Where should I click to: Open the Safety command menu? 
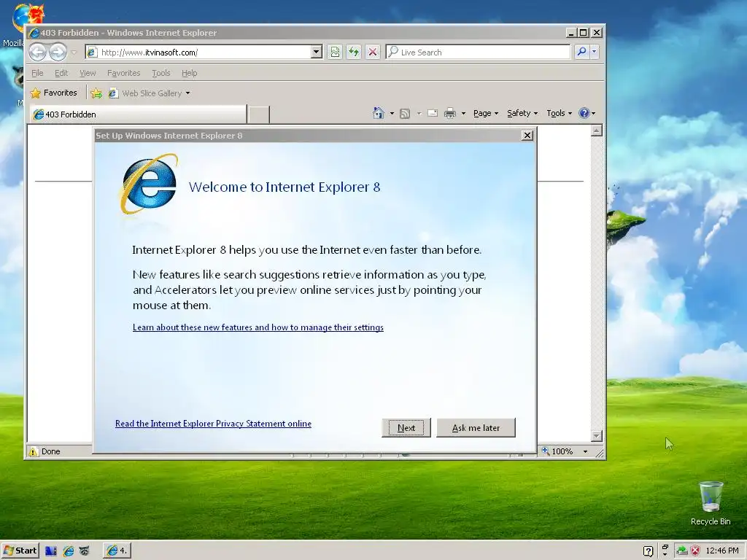coord(522,113)
